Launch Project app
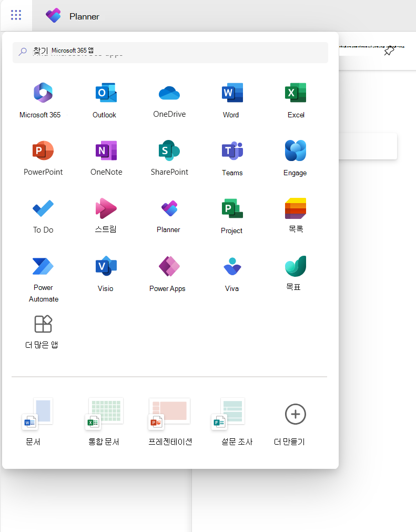The height and width of the screenshot is (532, 416). click(x=232, y=215)
